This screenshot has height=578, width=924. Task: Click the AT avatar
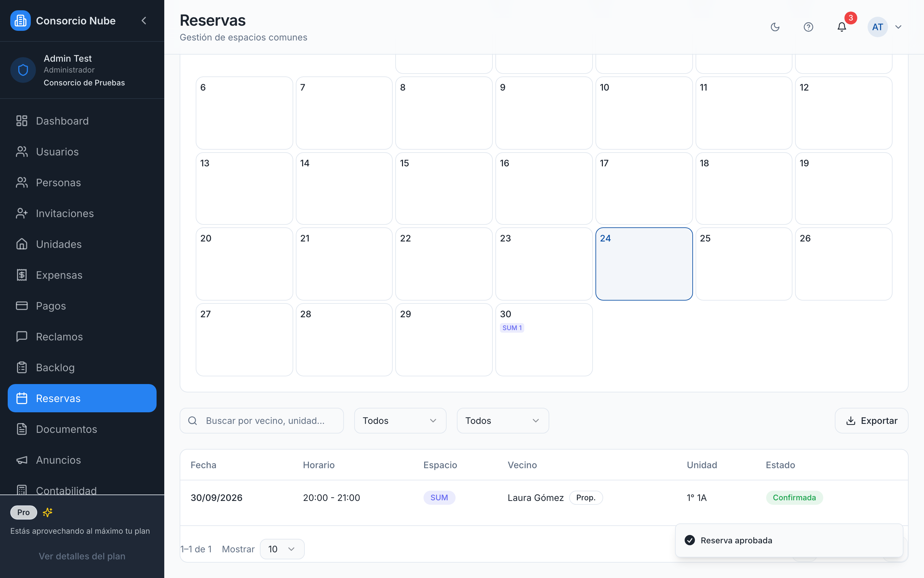[x=877, y=27]
